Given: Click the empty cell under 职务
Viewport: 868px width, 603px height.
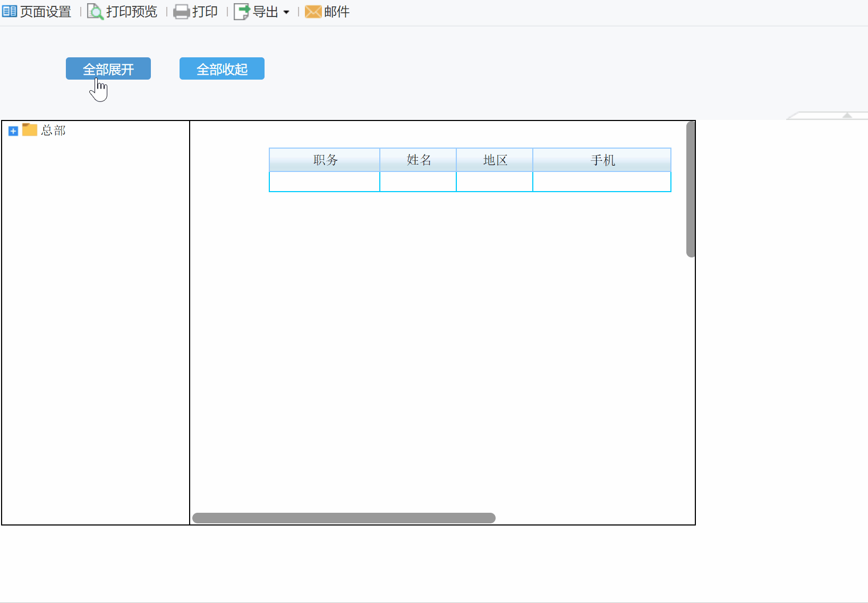Looking at the screenshot, I should [x=325, y=182].
